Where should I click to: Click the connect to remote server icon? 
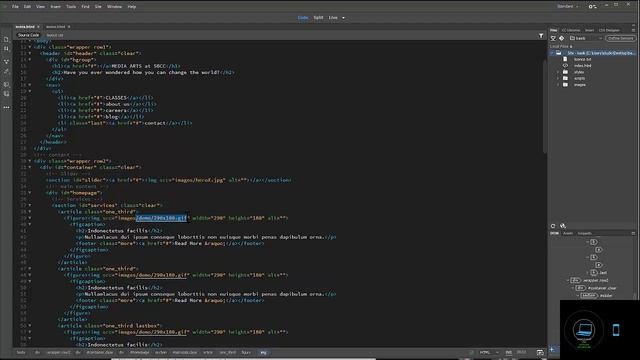point(553,38)
